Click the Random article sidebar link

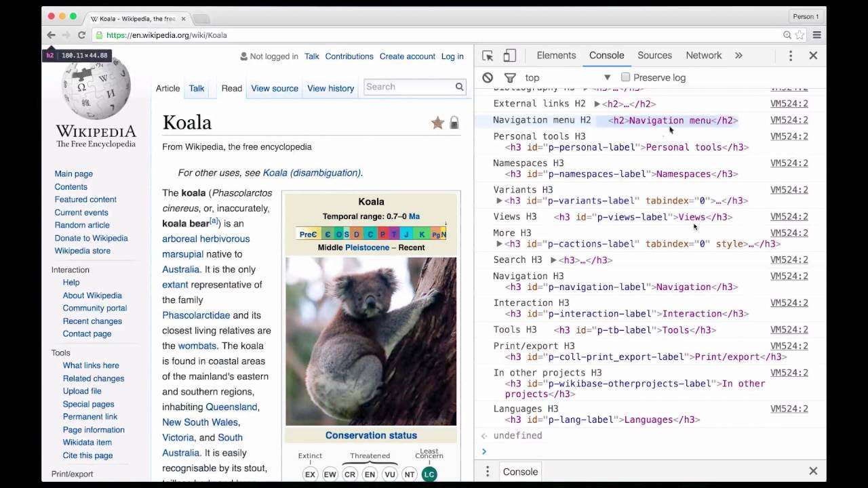pos(82,225)
